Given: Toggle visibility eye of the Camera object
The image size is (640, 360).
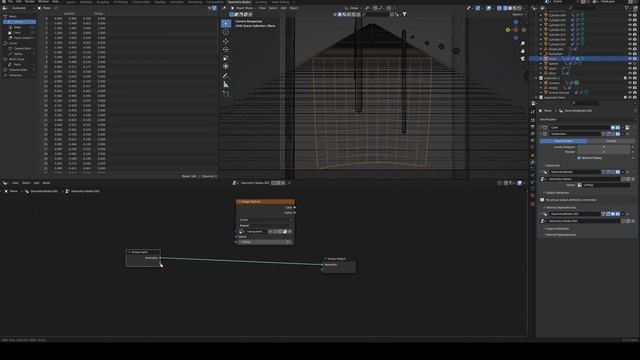Looking at the screenshot, I should 630,83.
